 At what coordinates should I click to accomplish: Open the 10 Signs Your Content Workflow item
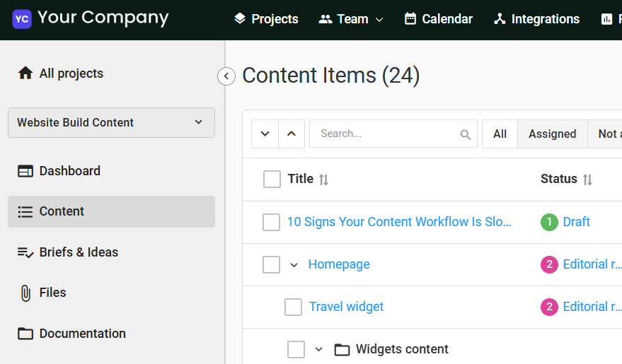click(399, 222)
